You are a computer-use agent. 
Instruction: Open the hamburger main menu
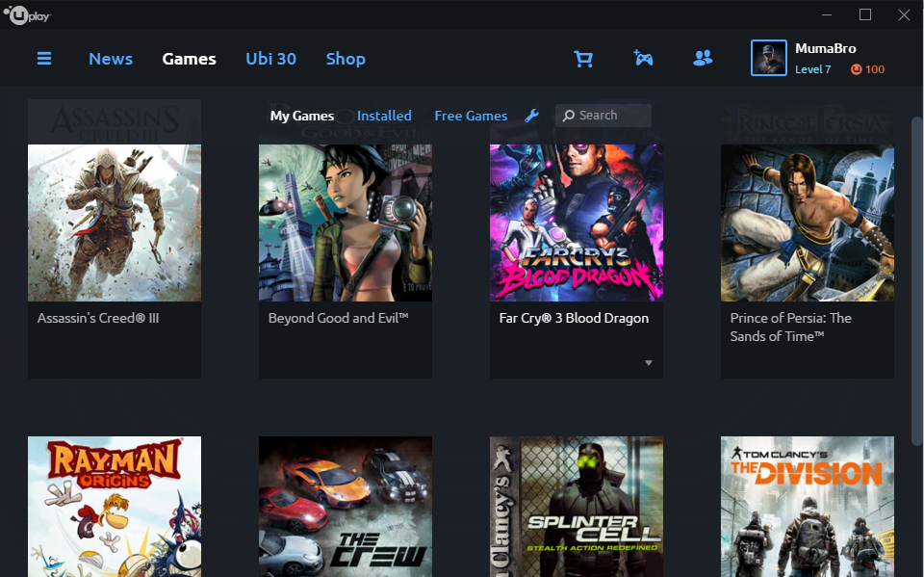click(44, 59)
